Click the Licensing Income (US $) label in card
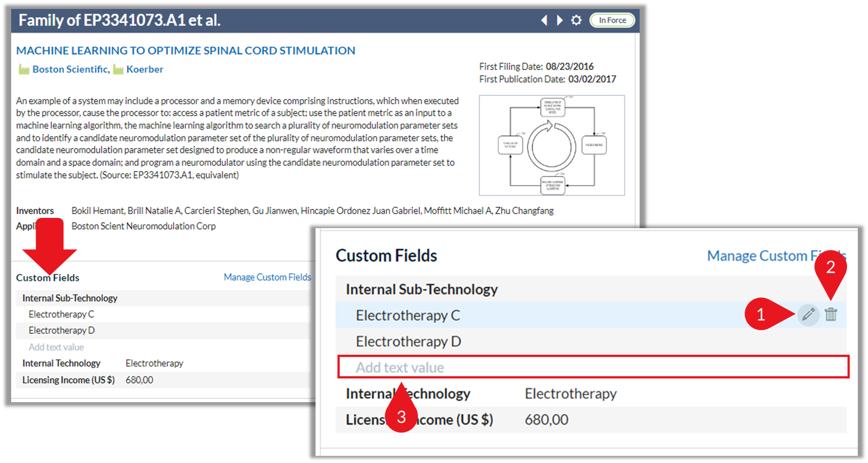 coord(68,380)
